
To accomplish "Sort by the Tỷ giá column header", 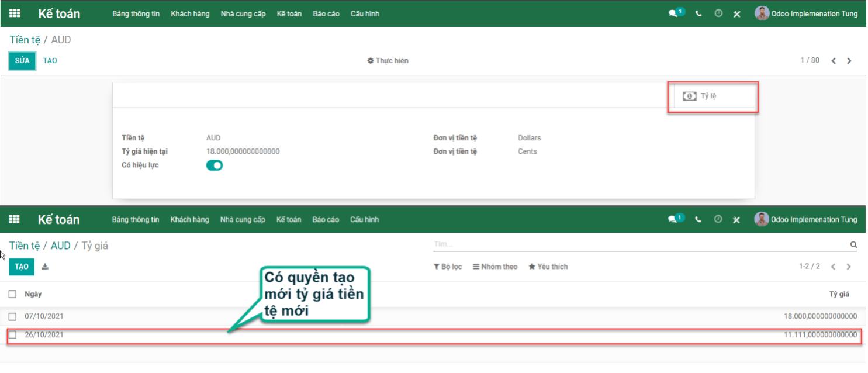I will (839, 294).
